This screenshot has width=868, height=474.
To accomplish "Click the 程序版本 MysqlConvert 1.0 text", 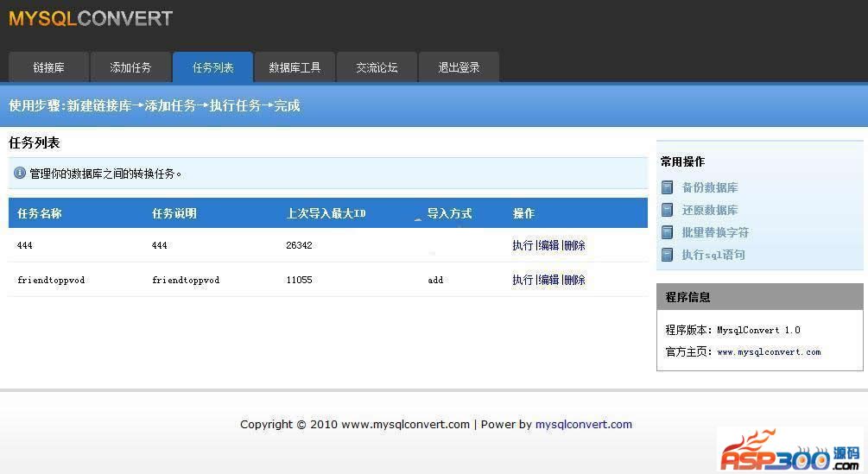I will click(732, 330).
